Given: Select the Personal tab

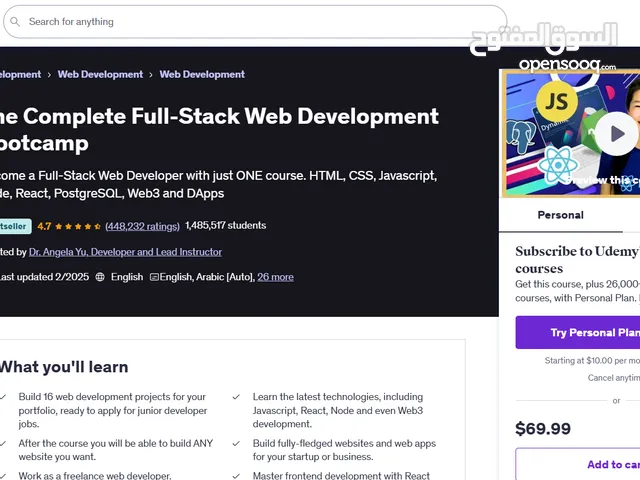Looking at the screenshot, I should [x=560, y=215].
